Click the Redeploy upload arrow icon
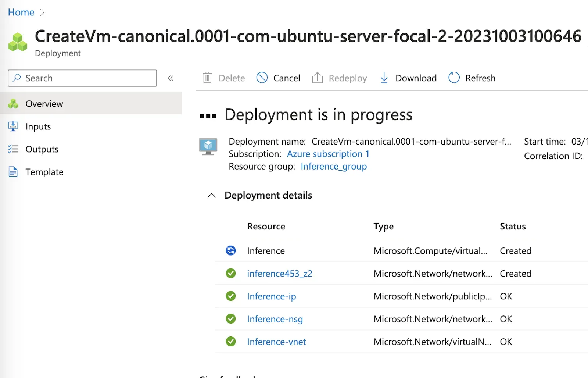This screenshot has width=588, height=378. tap(317, 78)
